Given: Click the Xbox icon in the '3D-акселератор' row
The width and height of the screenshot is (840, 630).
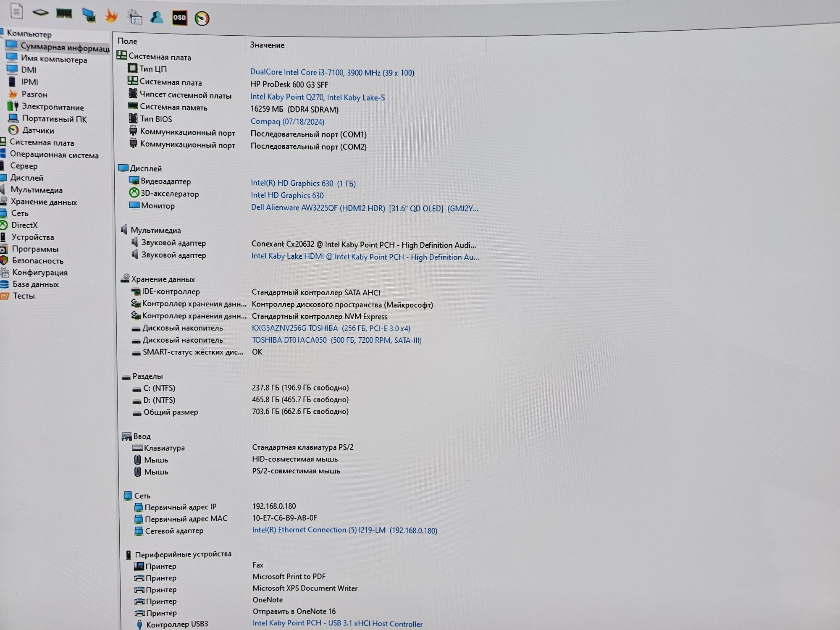Looking at the screenshot, I should click(134, 193).
